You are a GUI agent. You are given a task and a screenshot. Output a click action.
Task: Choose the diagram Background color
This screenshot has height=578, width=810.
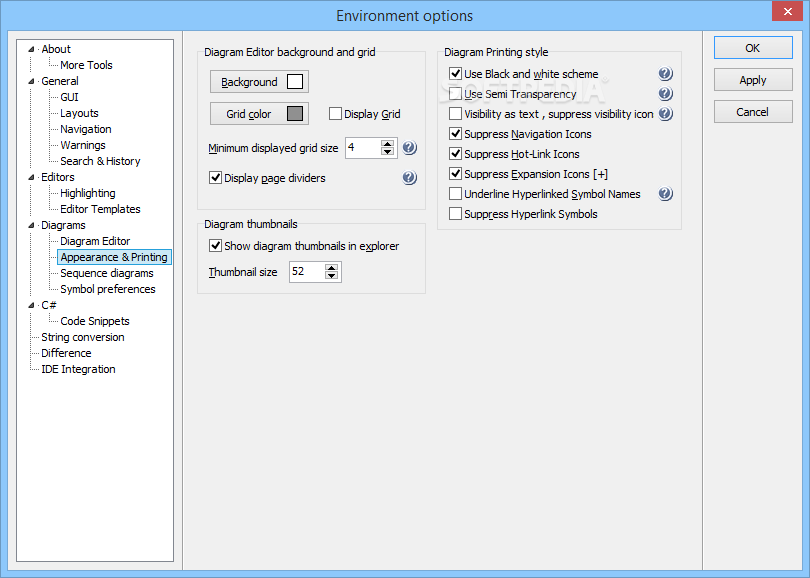(259, 82)
